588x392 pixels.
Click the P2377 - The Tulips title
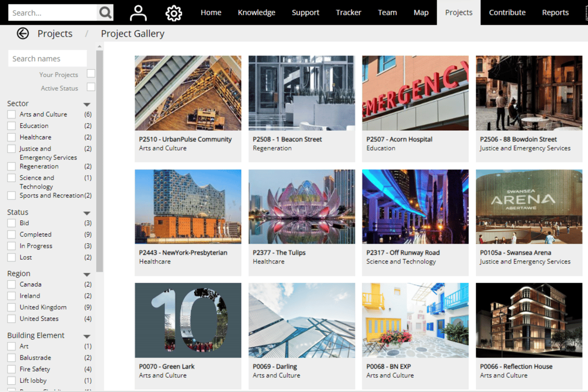click(x=279, y=253)
